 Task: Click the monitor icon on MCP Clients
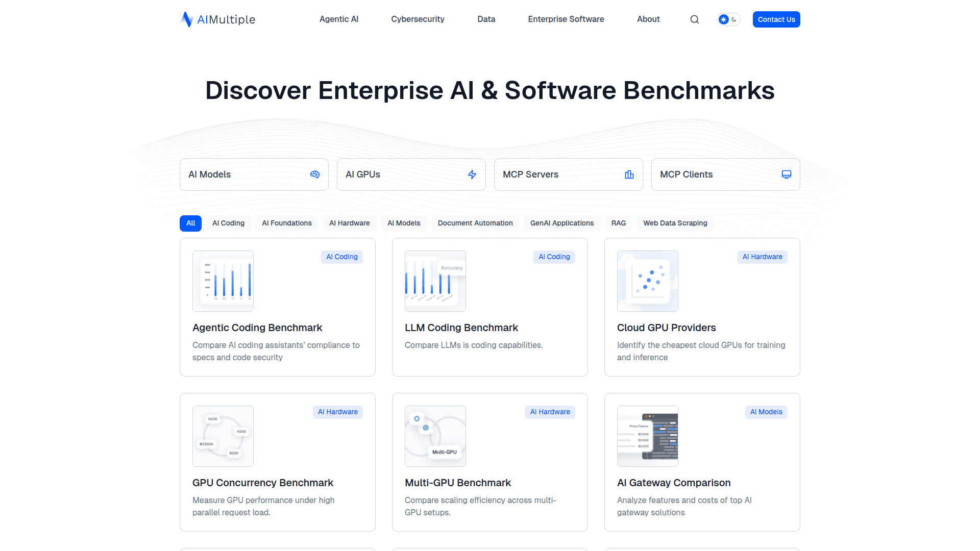click(786, 174)
